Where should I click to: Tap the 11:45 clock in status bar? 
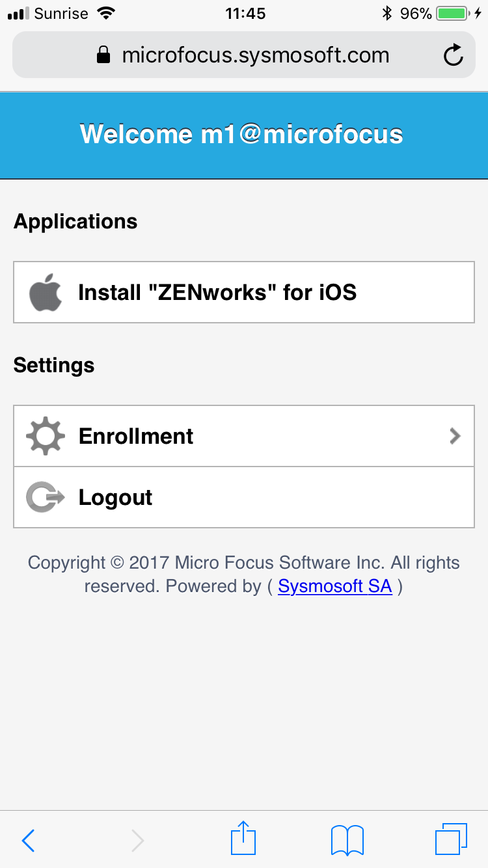pos(245,13)
